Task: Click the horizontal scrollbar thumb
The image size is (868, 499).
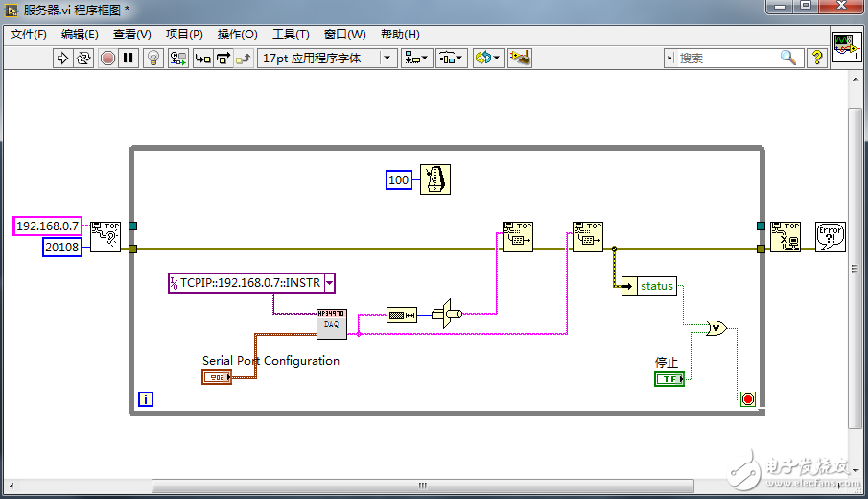Action: [422, 486]
